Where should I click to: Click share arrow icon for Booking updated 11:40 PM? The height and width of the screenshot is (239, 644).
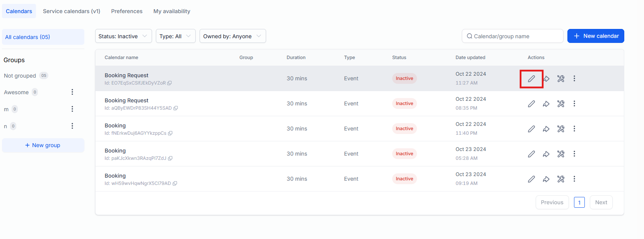pos(546,129)
